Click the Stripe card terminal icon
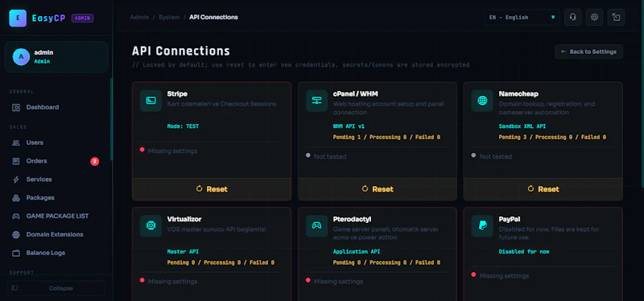This screenshot has width=644, height=301. [151, 101]
